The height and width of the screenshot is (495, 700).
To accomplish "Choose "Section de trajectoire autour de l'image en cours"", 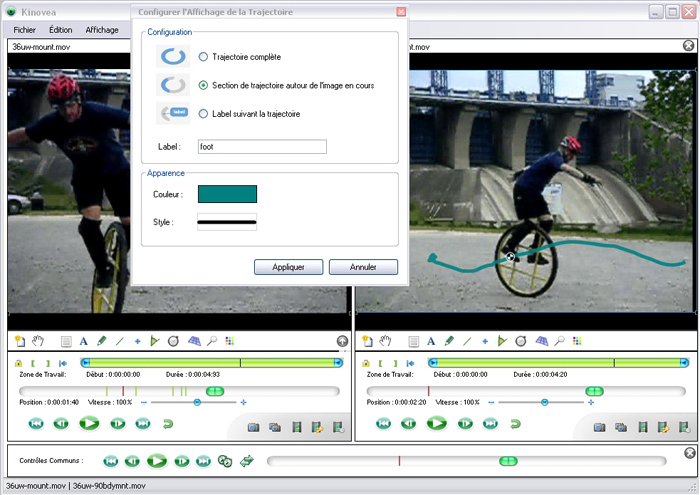I will point(204,86).
